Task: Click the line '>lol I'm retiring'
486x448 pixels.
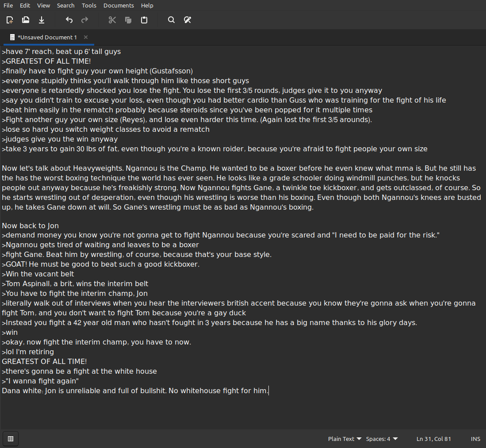Action: [28, 352]
